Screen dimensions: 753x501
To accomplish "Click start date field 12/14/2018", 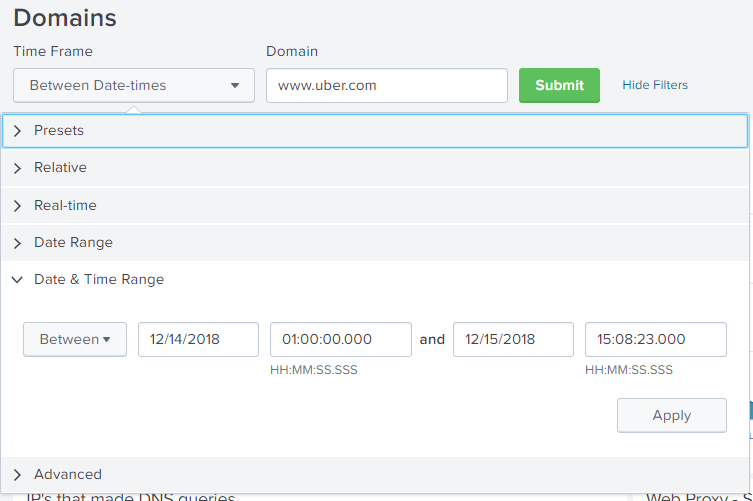I will (x=198, y=340).
